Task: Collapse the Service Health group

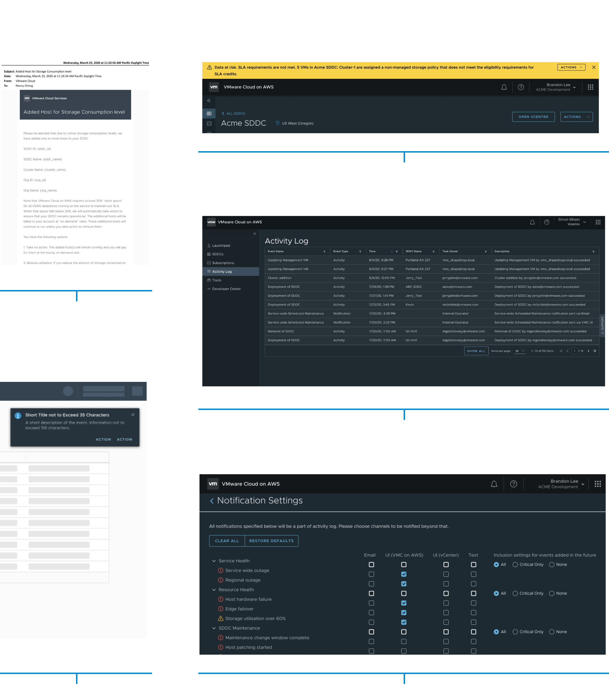Action: (214, 561)
